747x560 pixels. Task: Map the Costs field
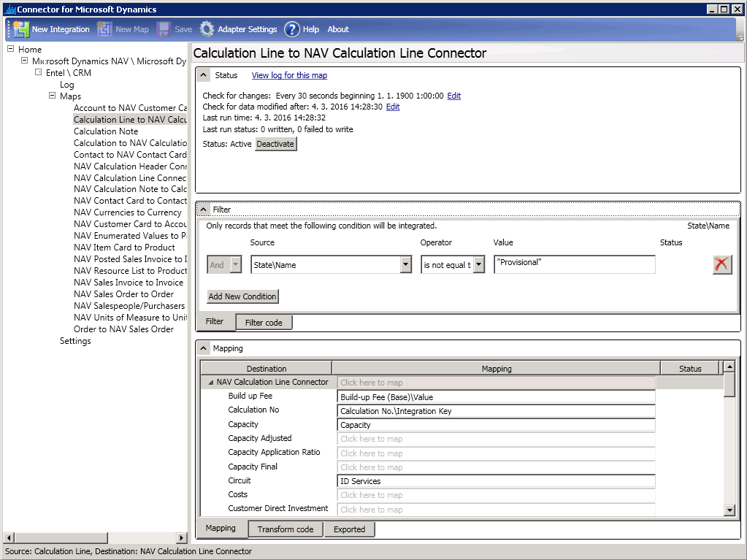point(496,495)
